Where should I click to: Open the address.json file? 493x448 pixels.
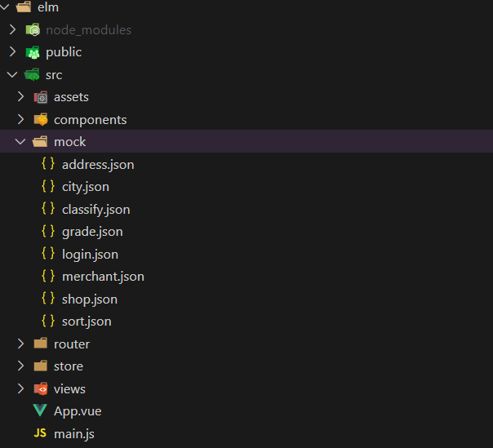(x=98, y=165)
